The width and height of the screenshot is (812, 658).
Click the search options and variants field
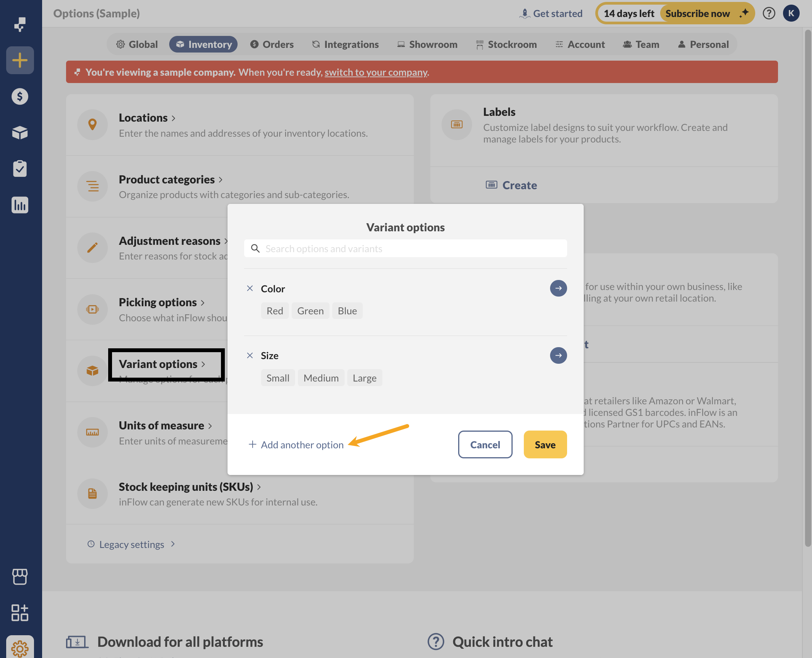click(405, 248)
